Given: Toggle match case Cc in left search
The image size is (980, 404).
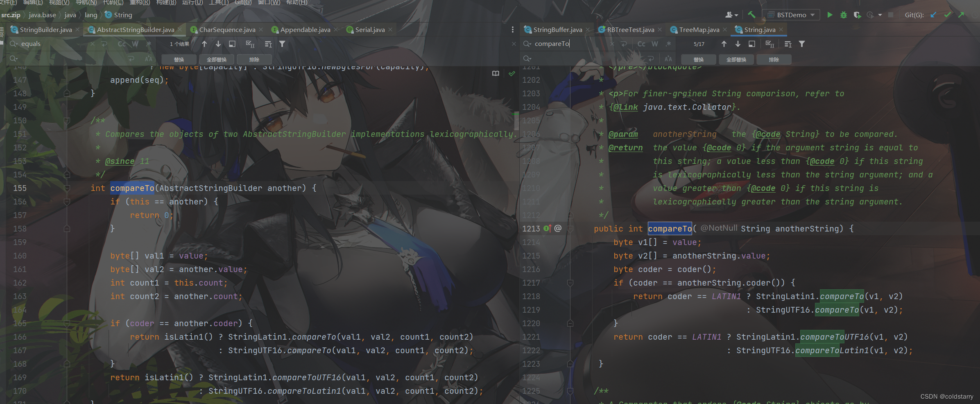Looking at the screenshot, I should [x=122, y=44].
